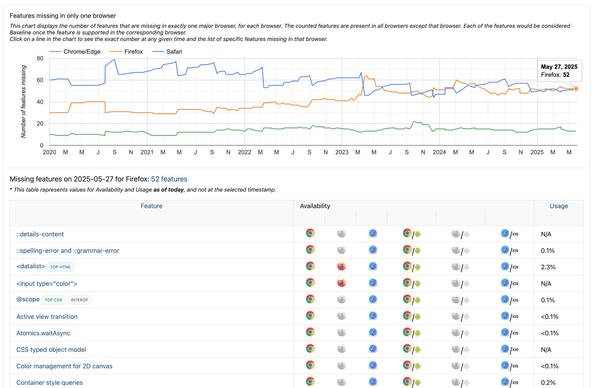Toggle Safari series in chart legend
594x388 pixels.
[x=167, y=52]
